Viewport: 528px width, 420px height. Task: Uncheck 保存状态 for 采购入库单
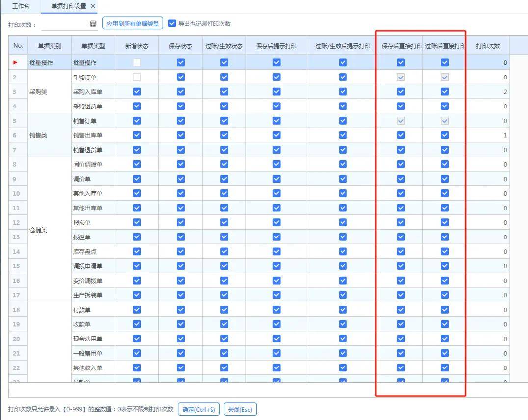[x=180, y=91]
